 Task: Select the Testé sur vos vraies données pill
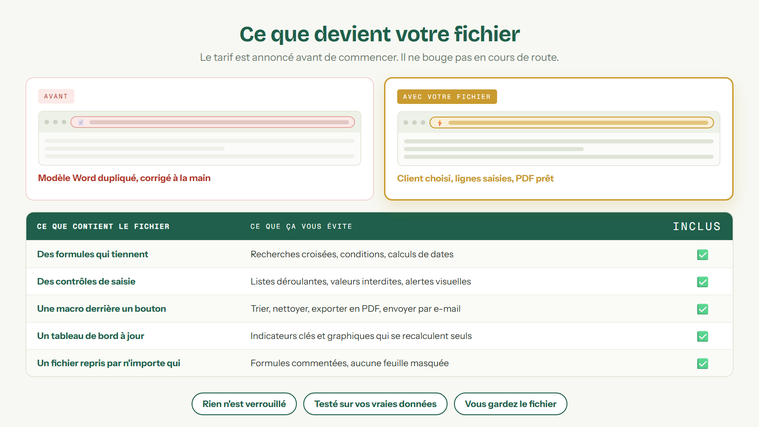(375, 404)
